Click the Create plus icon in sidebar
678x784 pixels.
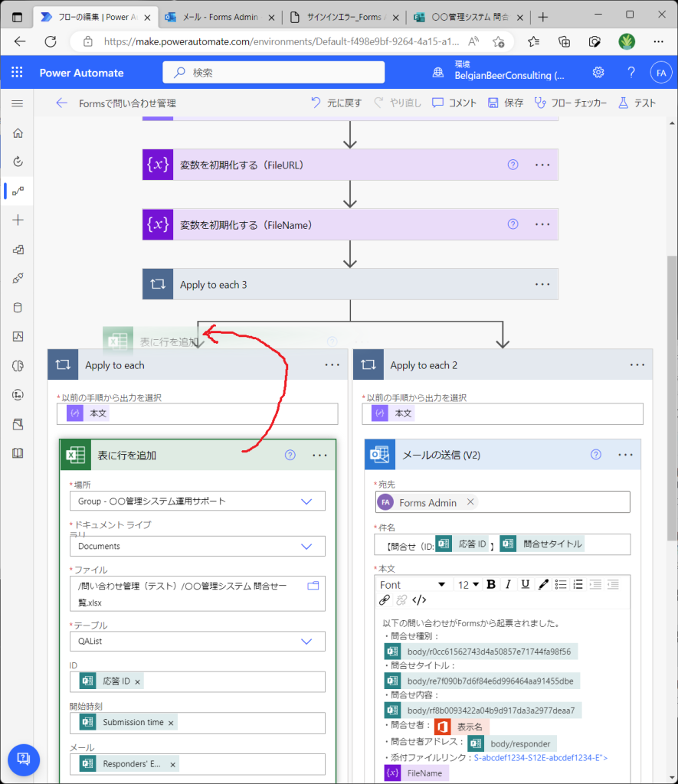pyautogui.click(x=18, y=220)
